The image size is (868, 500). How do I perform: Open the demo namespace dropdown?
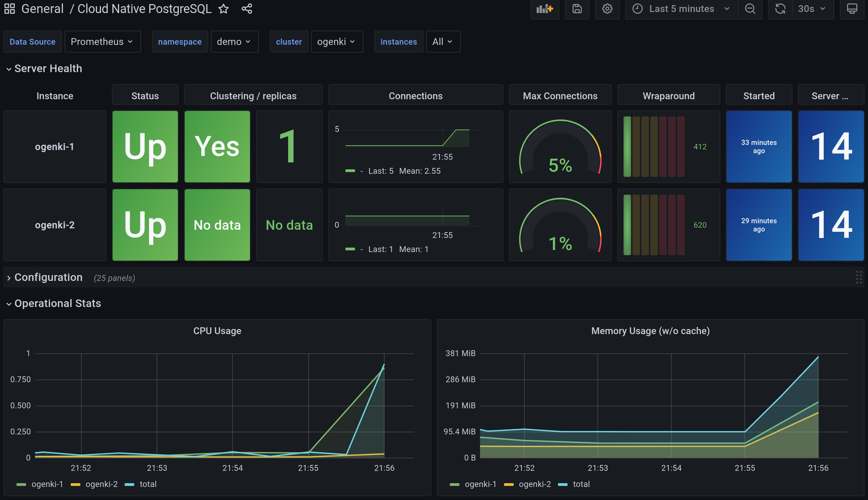235,42
